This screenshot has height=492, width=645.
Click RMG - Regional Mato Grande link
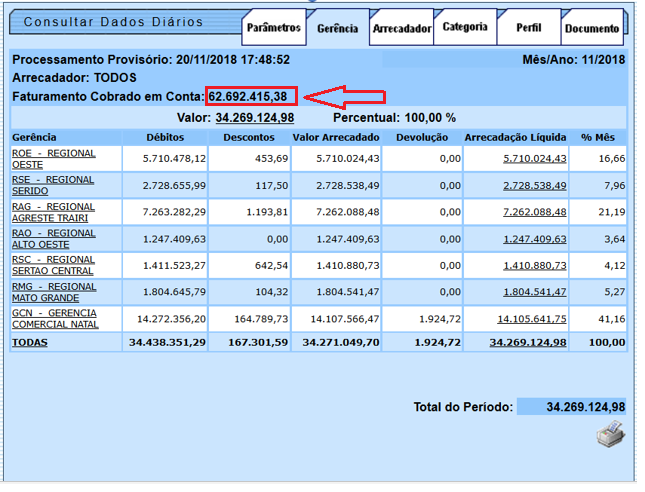click(x=53, y=292)
